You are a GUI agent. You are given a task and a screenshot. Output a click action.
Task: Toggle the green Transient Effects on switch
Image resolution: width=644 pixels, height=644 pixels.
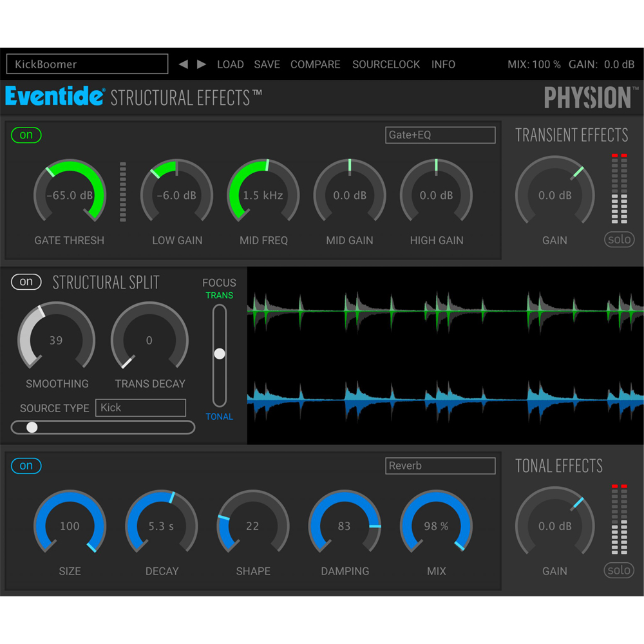pyautogui.click(x=26, y=135)
